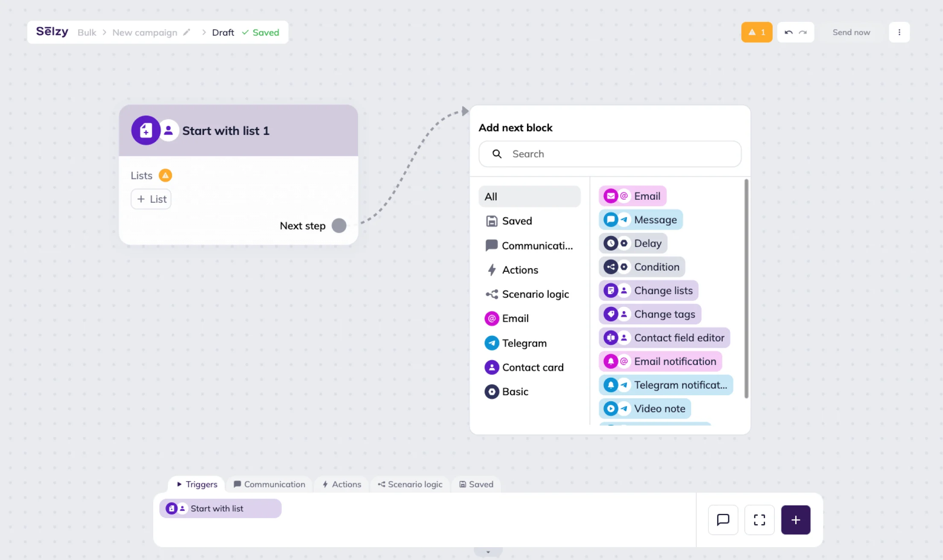Select the Scenario logic category in block list

530,294
